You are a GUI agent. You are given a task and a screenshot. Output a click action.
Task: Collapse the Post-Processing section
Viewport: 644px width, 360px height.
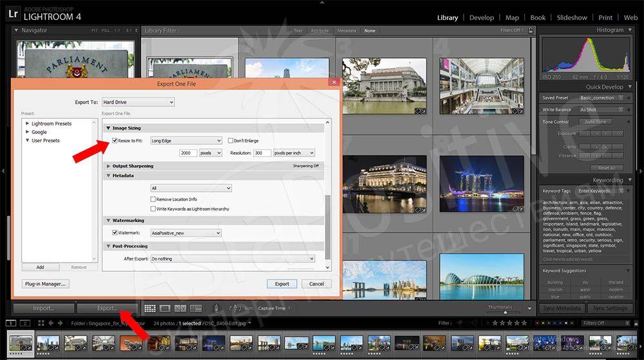pyautogui.click(x=108, y=246)
